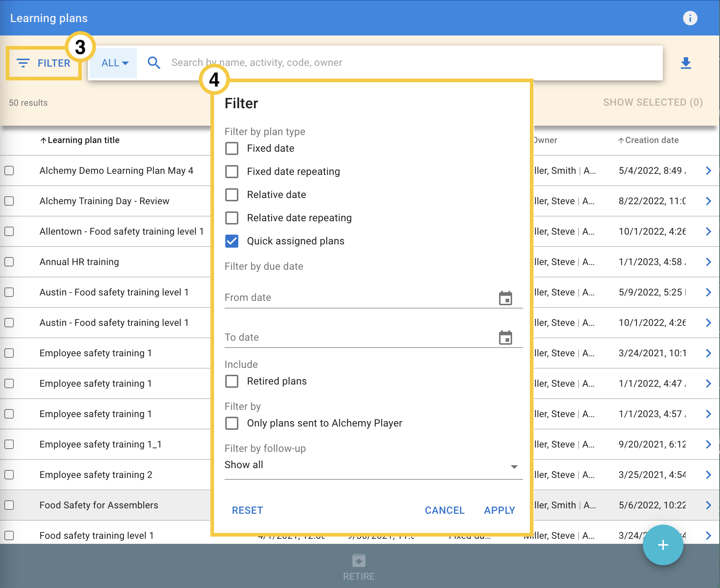Open the info icon in header
Viewport: 720px width, 588px height.
click(x=690, y=18)
